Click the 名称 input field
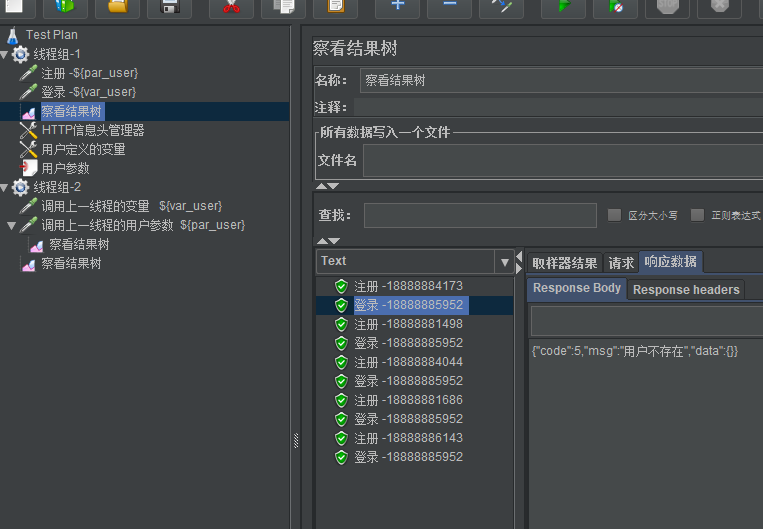763x529 pixels. click(562, 80)
